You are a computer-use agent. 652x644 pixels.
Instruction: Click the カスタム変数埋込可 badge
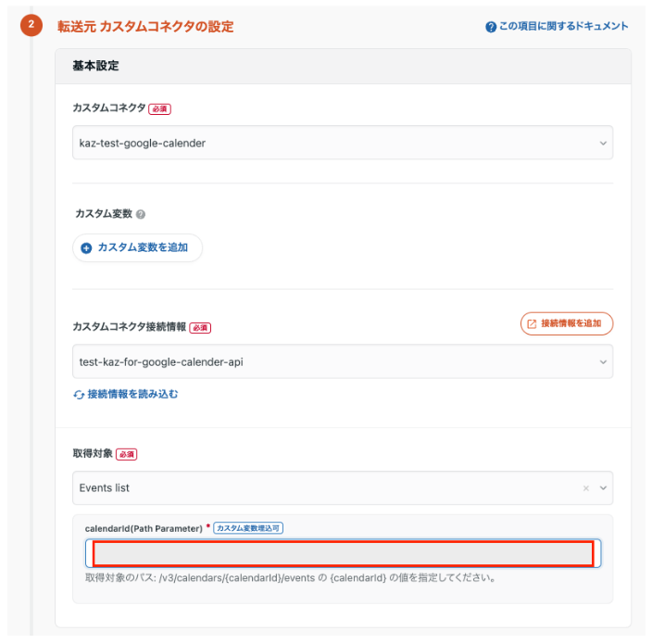(247, 528)
